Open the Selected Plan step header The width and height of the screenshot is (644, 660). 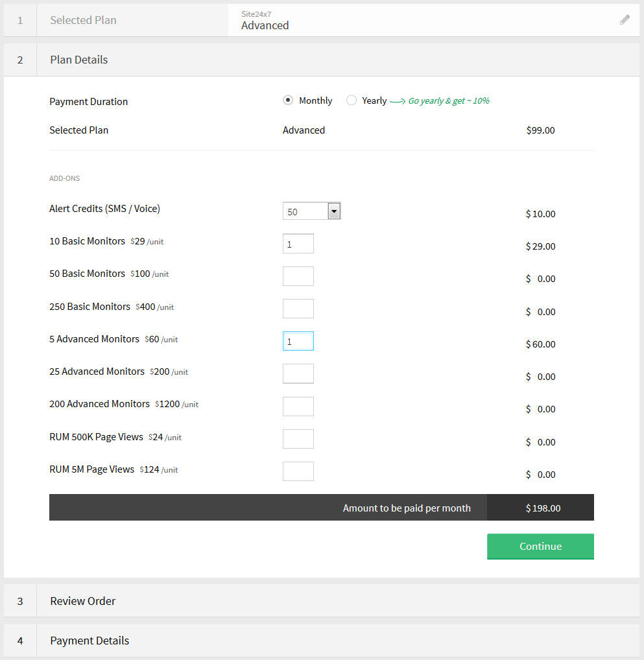tap(83, 20)
